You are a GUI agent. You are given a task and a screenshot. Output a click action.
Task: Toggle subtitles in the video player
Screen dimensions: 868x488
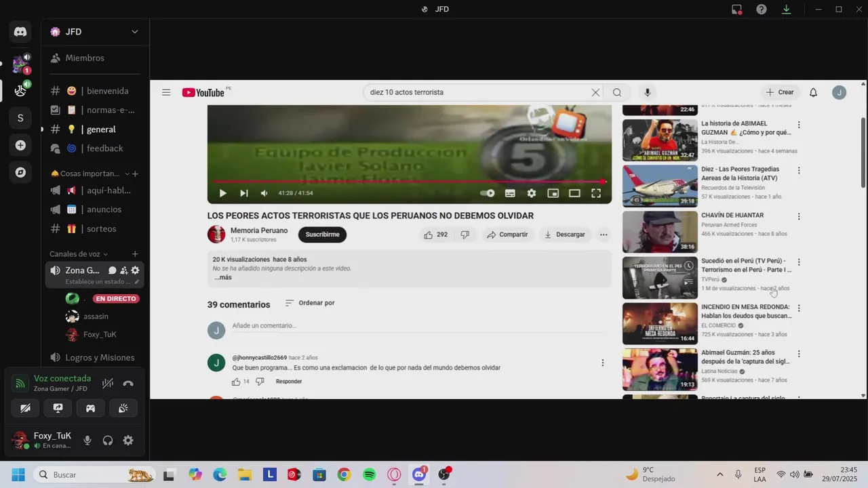click(x=510, y=193)
